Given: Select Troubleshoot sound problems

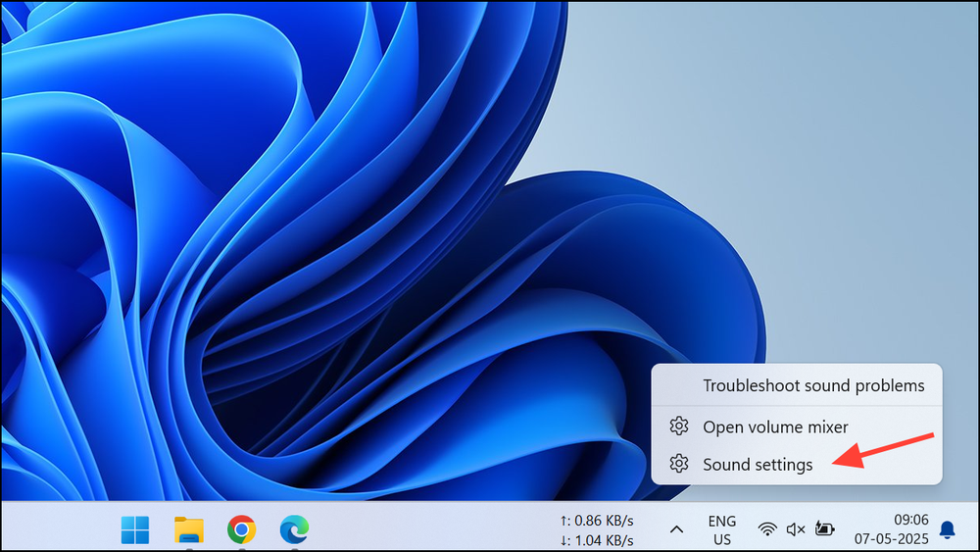Looking at the screenshot, I should pyautogui.click(x=812, y=385).
